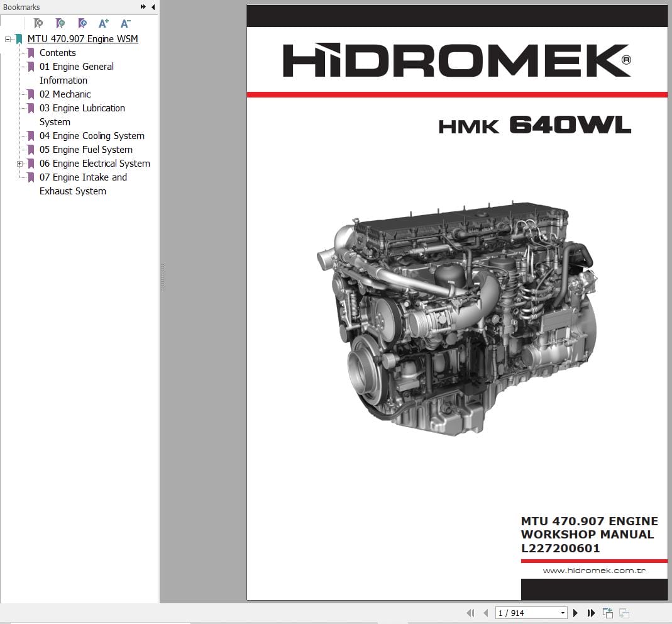Click bookmark icon beside Contents
This screenshot has width=672, height=624.
point(31,53)
